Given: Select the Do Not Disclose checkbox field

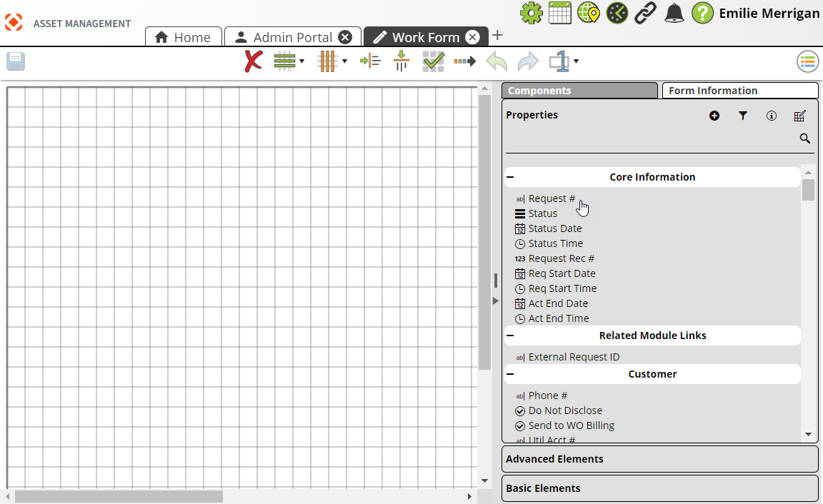Looking at the screenshot, I should (564, 410).
